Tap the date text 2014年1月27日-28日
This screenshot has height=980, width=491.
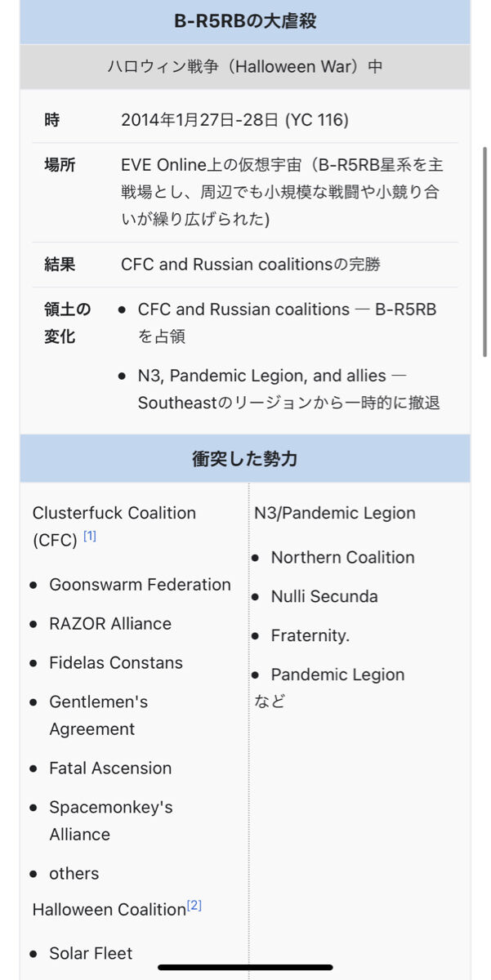(x=200, y=120)
